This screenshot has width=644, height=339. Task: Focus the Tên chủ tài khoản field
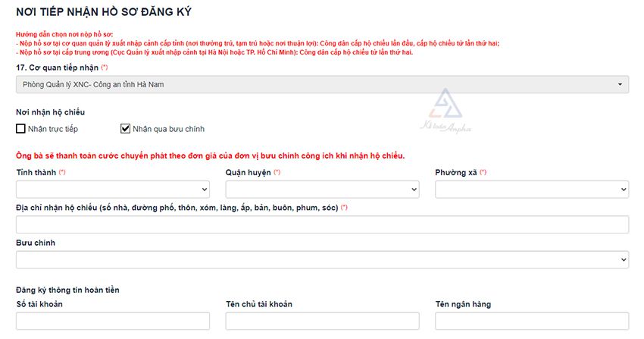(322, 321)
